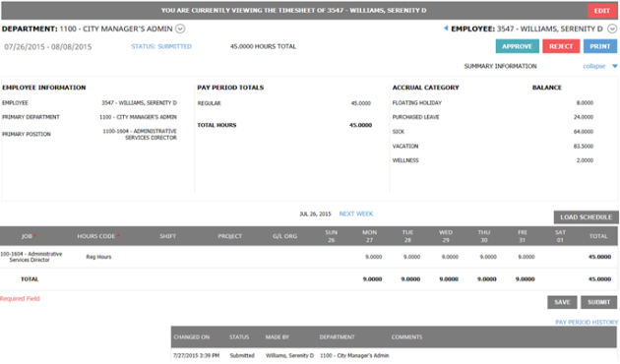Click the STATUS: SUBMITTED label
This screenshot has width=620, height=364.
(161, 46)
